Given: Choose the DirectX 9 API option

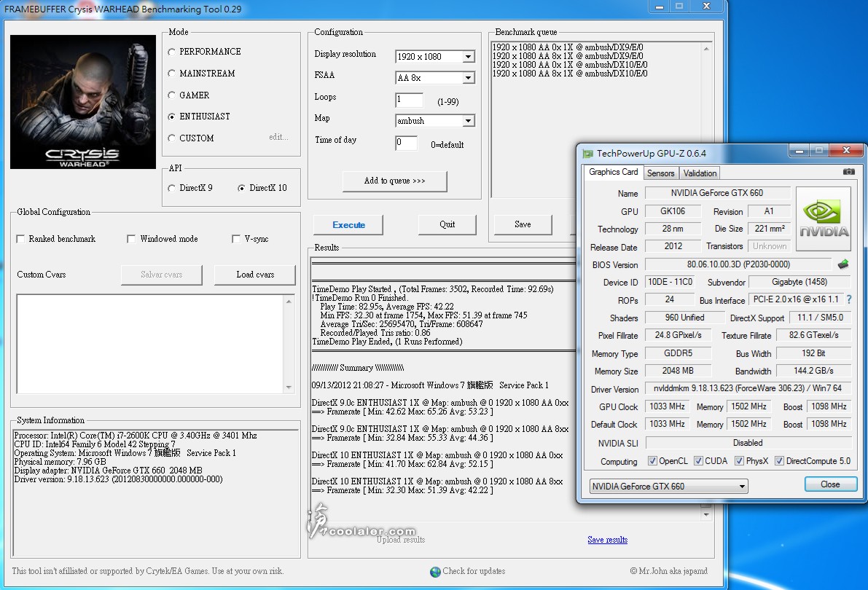Looking at the screenshot, I should coord(171,188).
